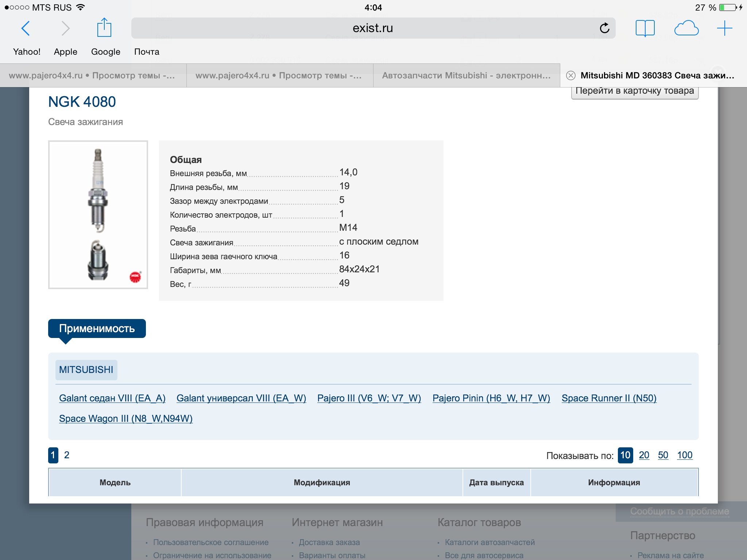Click the spark plug product thumbnail
Screen dimensions: 747x560
click(98, 214)
